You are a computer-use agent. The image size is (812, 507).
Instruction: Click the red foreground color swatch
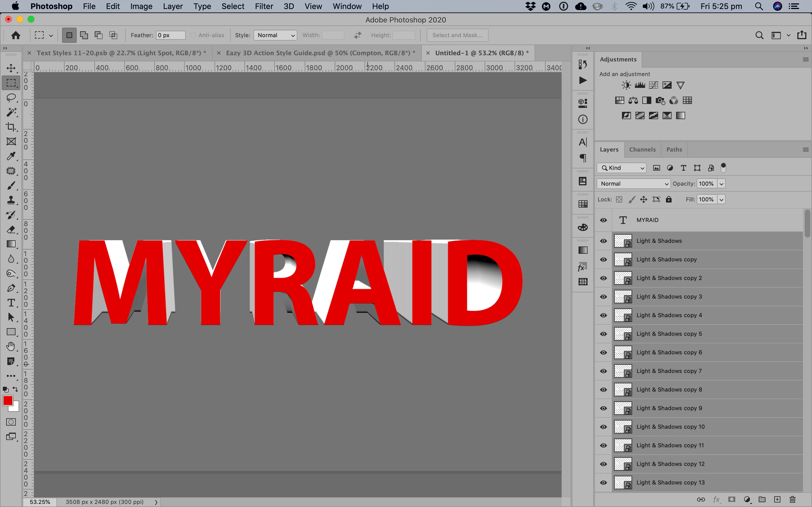pos(8,400)
